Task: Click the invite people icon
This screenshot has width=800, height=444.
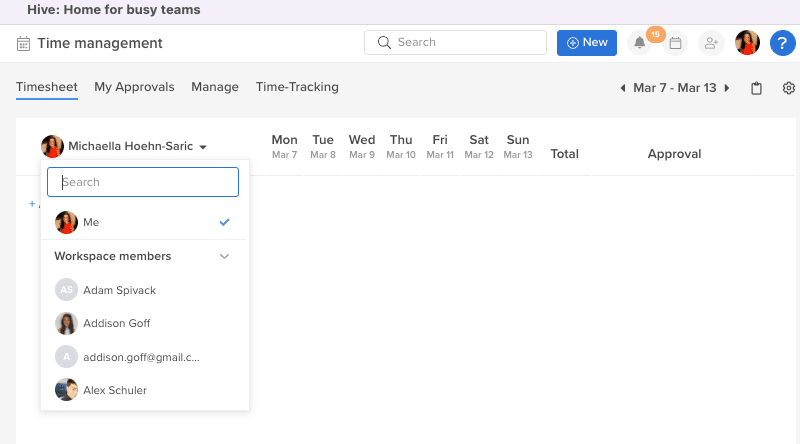Action: [x=711, y=43]
